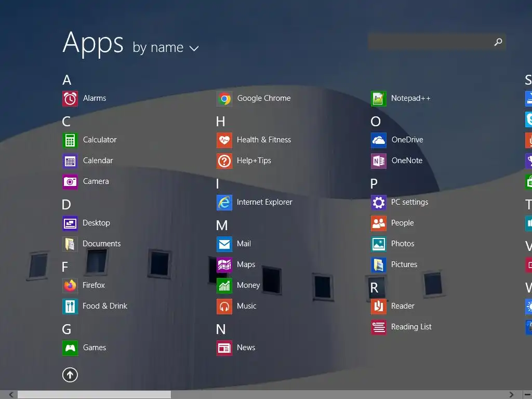Click the 'Food & Drink' label
The image size is (532, 399).
[105, 306]
